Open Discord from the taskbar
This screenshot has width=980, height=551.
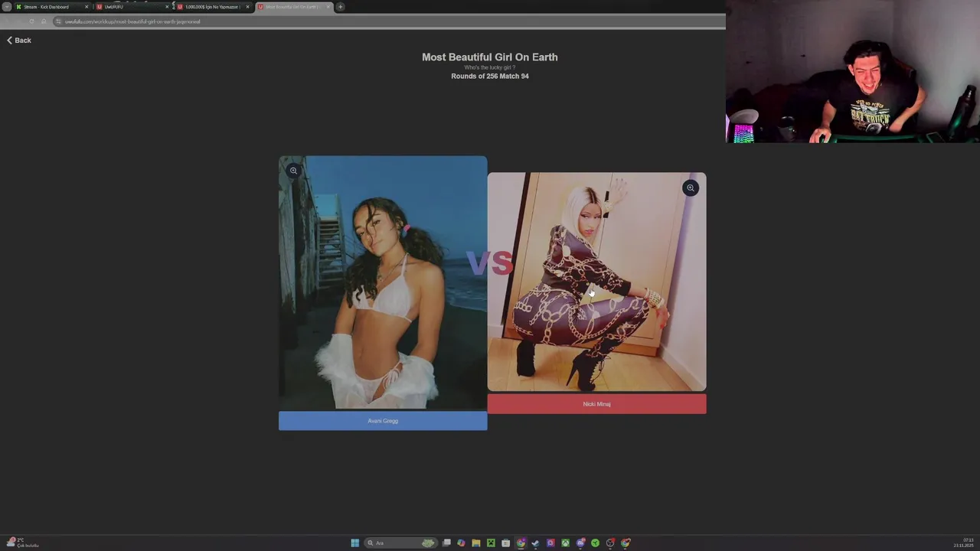(580, 543)
